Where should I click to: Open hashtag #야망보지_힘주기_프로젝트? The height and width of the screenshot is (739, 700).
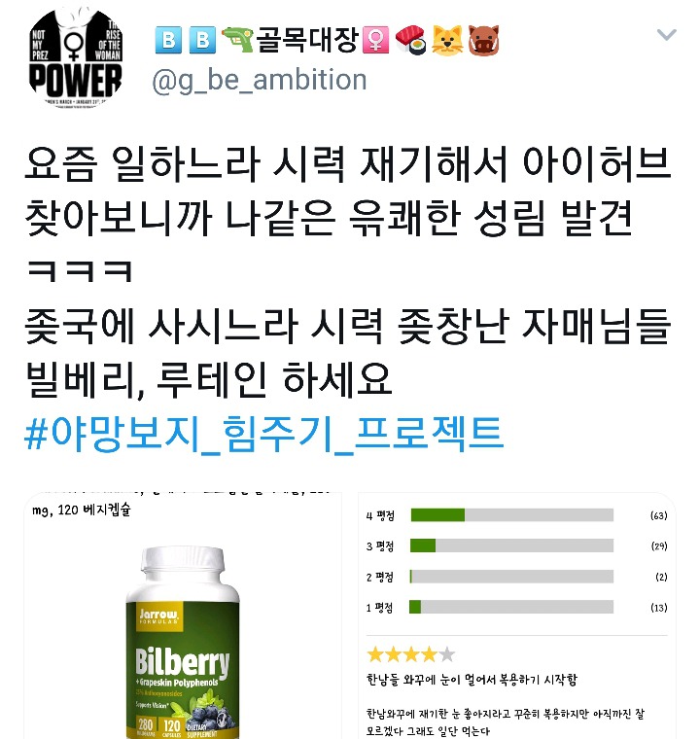(x=264, y=434)
